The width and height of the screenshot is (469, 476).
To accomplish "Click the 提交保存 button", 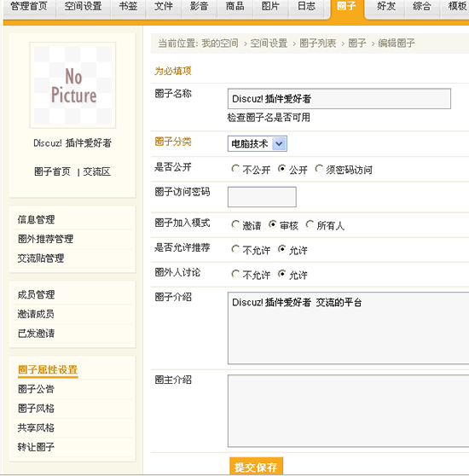I will pos(256,467).
